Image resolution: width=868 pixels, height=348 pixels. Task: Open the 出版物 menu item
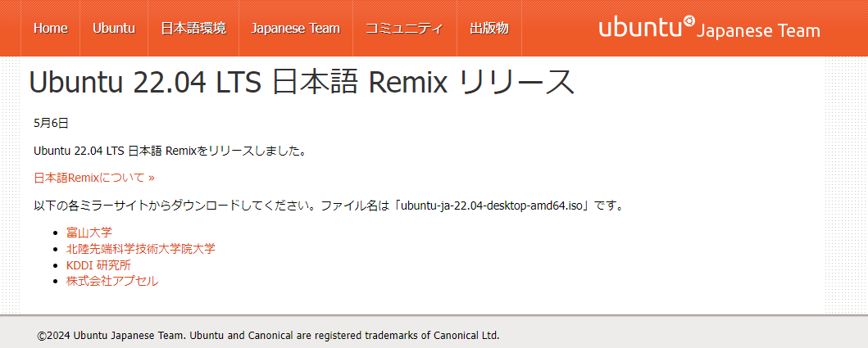click(489, 28)
